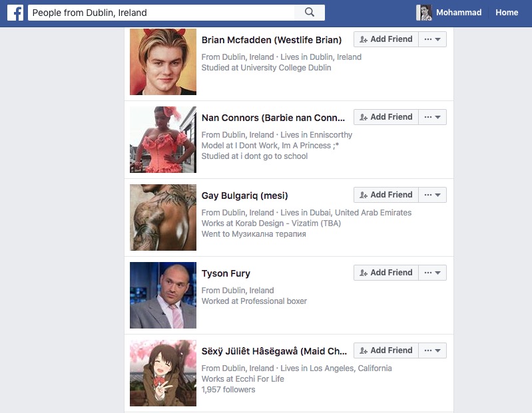Open Mohammad profile link in header
The image size is (532, 413).
458,13
